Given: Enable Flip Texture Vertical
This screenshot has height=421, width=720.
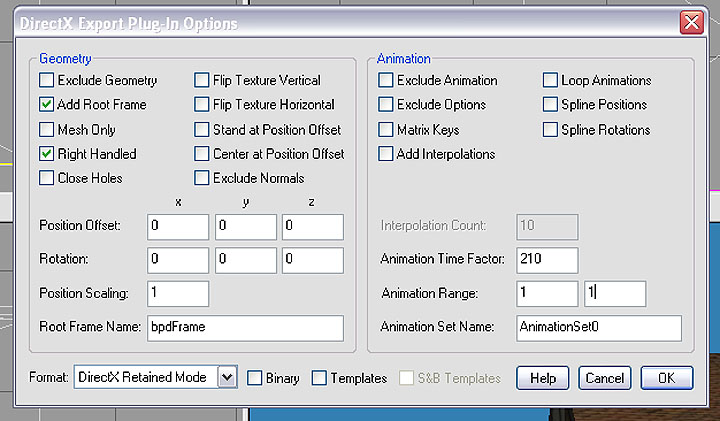Looking at the screenshot, I should point(202,80).
